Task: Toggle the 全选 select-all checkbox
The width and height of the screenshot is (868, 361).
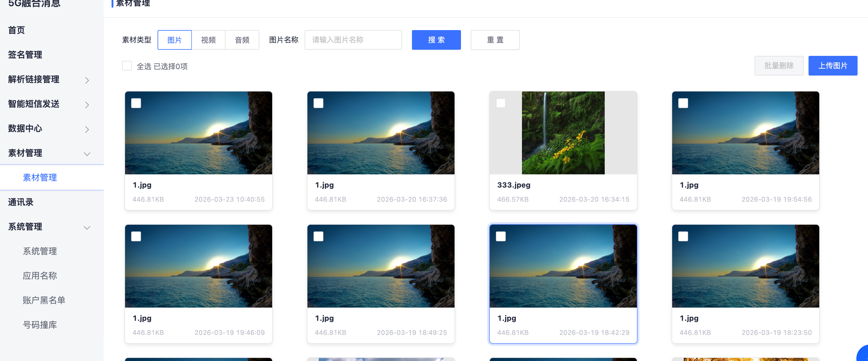Action: point(127,66)
